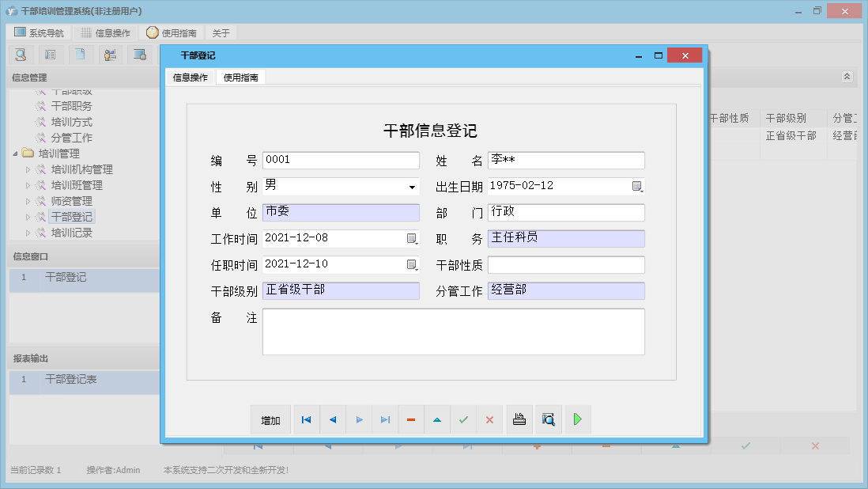
Task: Click the person with board icon in toolbar
Action: click(110, 55)
